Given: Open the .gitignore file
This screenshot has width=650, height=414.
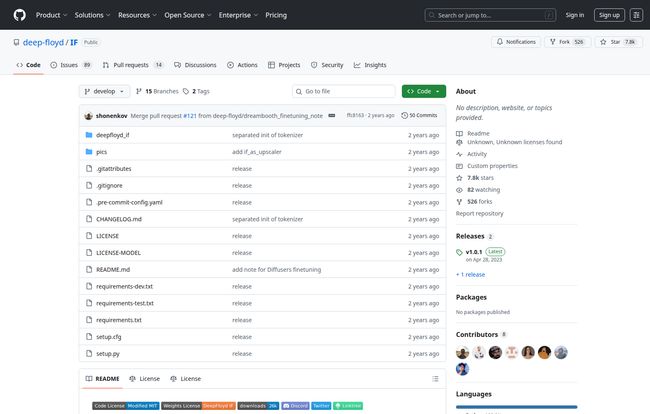Looking at the screenshot, I should [x=109, y=186].
